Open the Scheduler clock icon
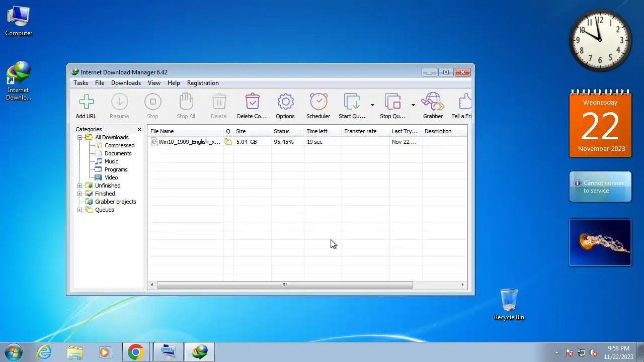This screenshot has height=362, width=644. coord(318,102)
